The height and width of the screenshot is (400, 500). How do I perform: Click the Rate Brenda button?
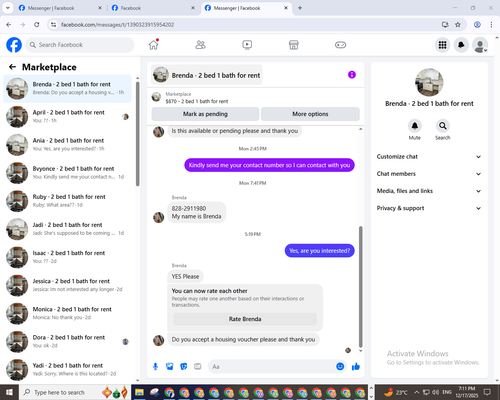pos(245,319)
